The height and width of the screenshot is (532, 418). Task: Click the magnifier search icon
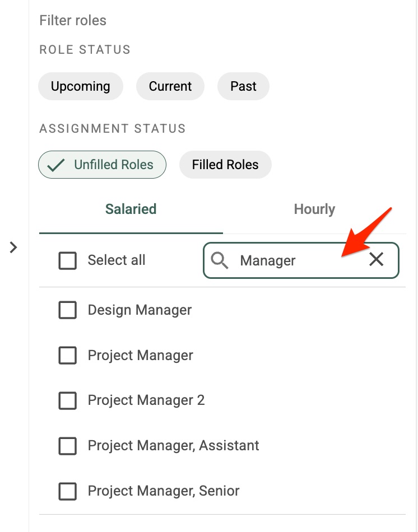pyautogui.click(x=219, y=260)
